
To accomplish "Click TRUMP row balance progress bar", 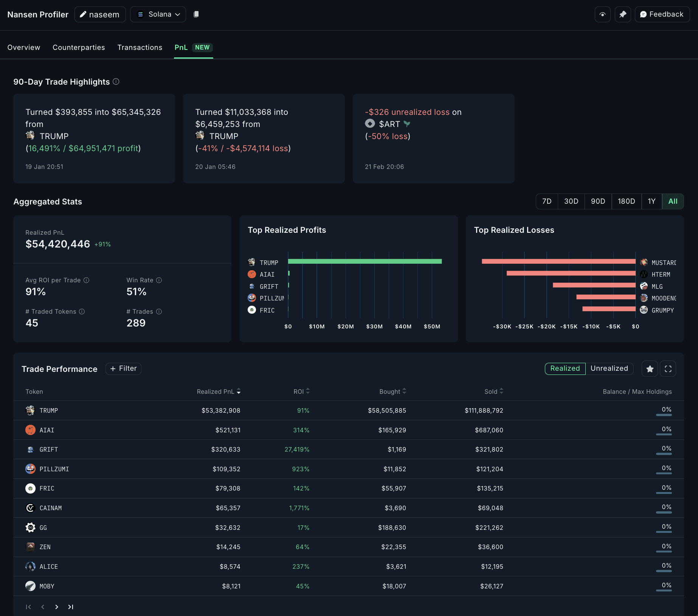I will (x=664, y=415).
